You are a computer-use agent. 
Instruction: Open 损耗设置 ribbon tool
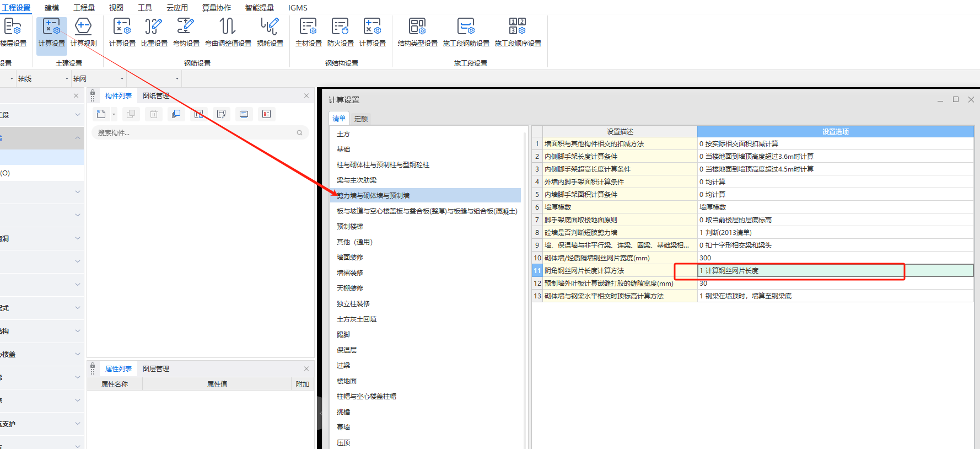click(x=270, y=33)
